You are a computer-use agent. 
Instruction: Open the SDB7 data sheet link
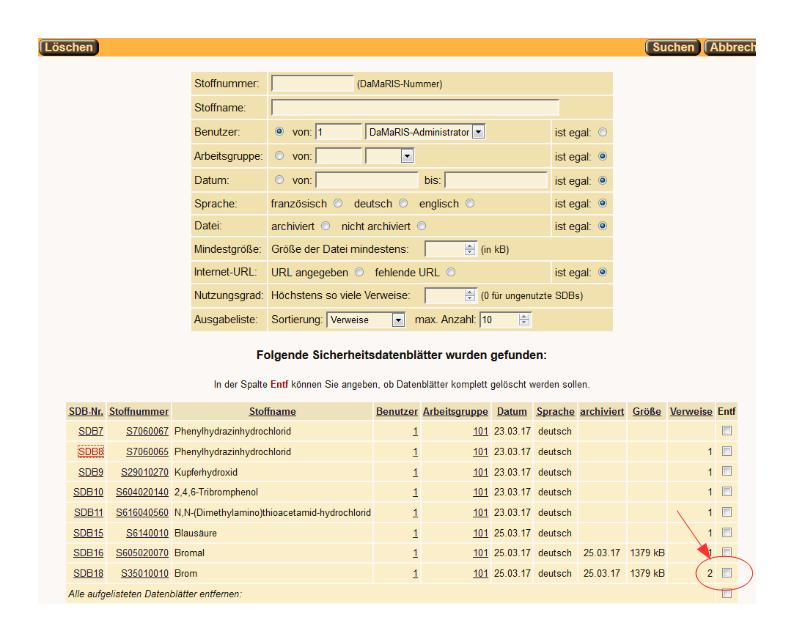pyautogui.click(x=91, y=431)
